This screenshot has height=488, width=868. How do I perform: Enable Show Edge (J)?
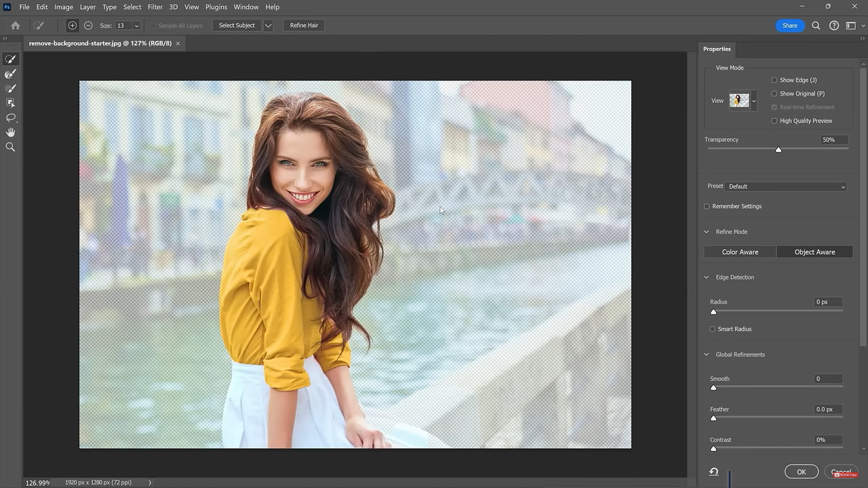(774, 80)
